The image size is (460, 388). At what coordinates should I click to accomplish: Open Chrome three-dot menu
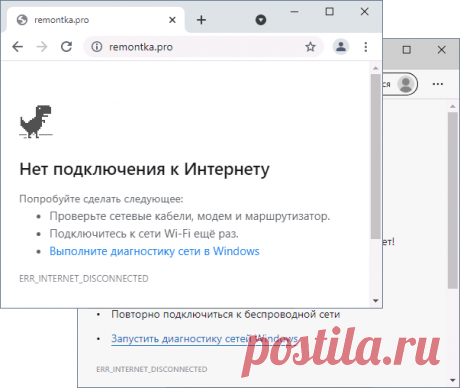(x=366, y=47)
